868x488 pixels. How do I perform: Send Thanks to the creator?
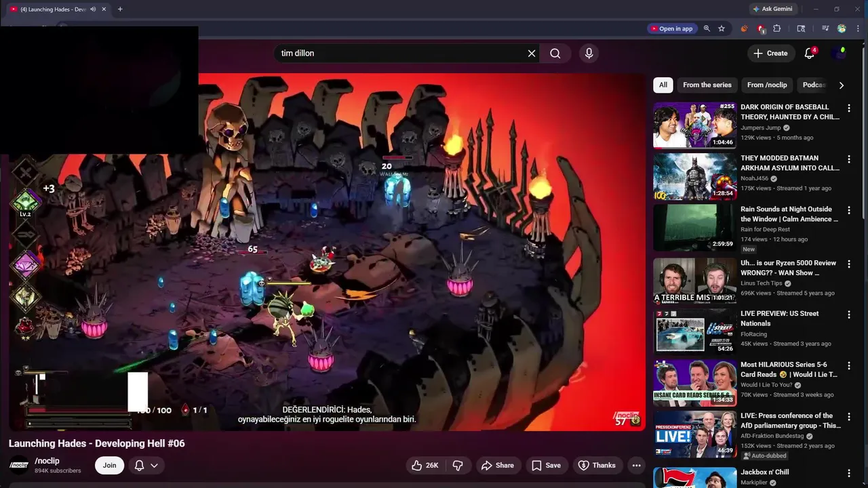[x=597, y=466]
